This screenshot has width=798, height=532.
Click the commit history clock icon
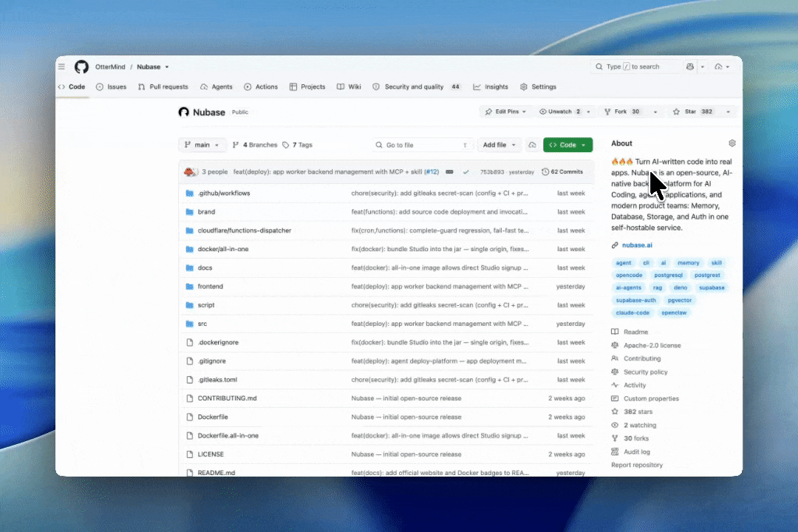(545, 172)
